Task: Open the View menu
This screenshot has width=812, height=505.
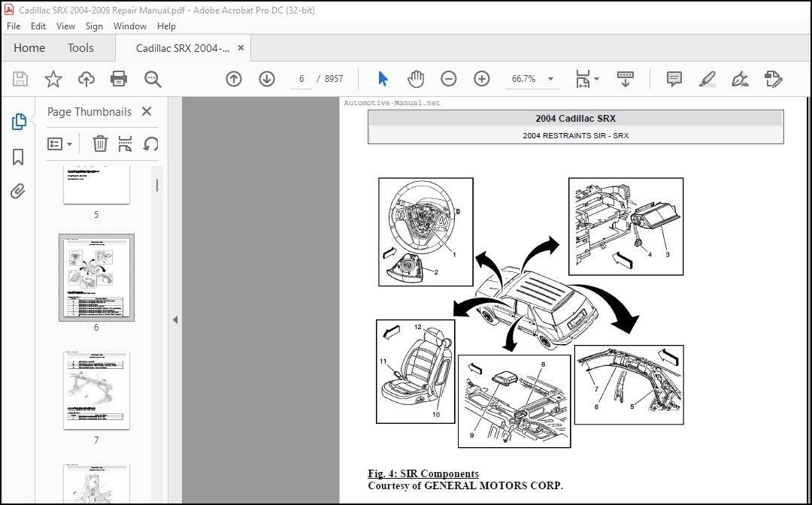Action: (x=65, y=26)
